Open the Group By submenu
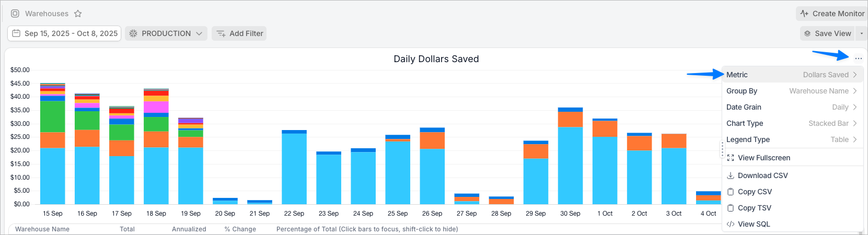Screen dimensions: 868x235 792,91
